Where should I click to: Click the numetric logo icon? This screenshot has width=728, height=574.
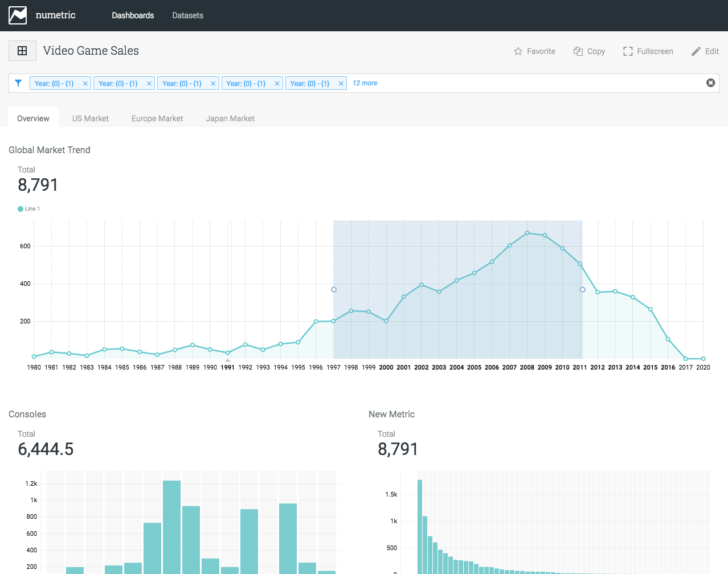coord(18,15)
